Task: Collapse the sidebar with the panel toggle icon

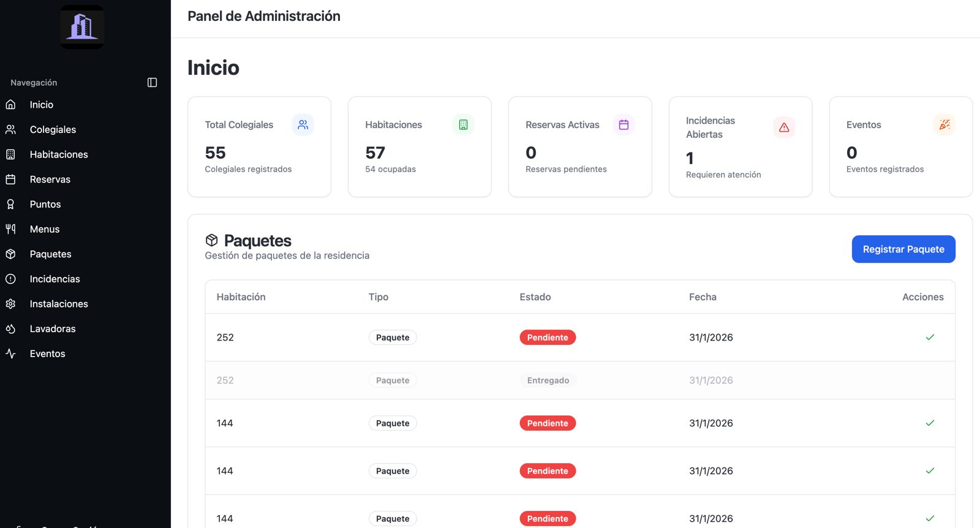Action: 153,83
